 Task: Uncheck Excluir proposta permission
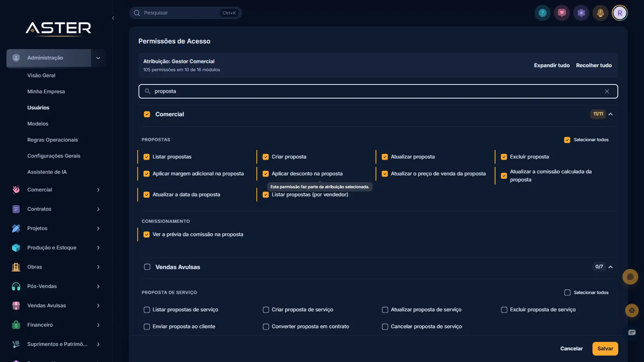point(504,157)
